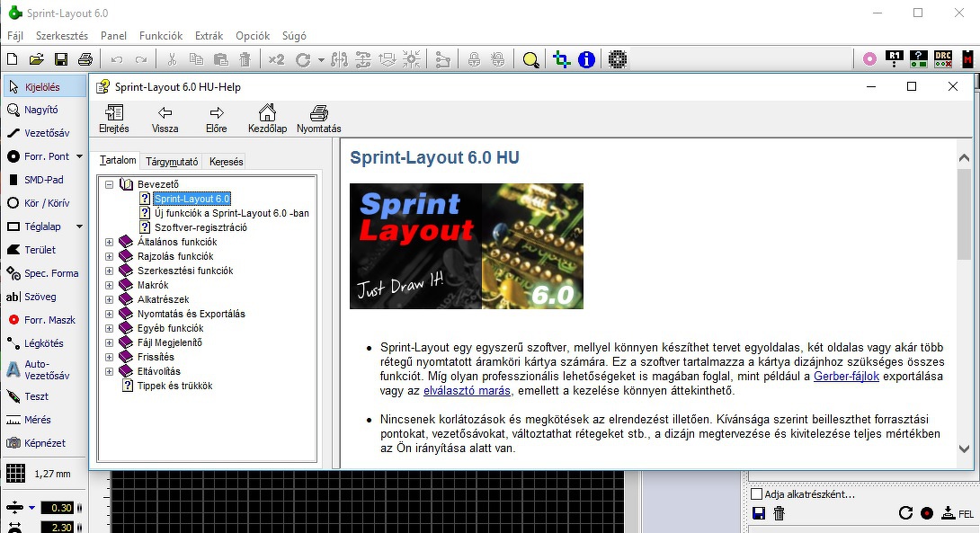This screenshot has width=980, height=533.
Task: Click the question mark properties panel icon
Action: tap(918, 59)
